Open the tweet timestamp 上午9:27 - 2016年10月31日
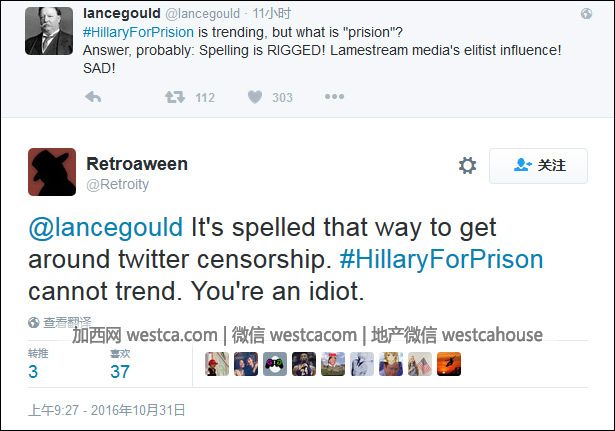The image size is (615, 431). tap(107, 410)
